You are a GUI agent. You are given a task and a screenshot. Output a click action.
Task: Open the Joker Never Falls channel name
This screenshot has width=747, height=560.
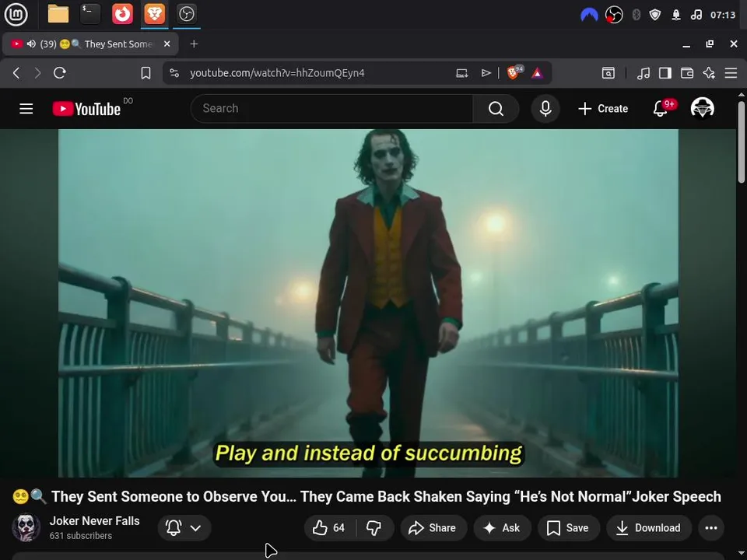coord(94,521)
